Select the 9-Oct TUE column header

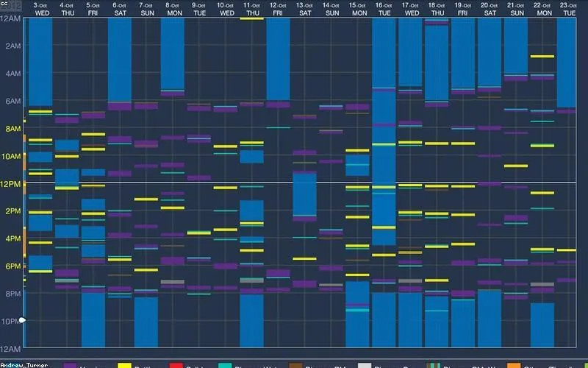[x=198, y=9]
